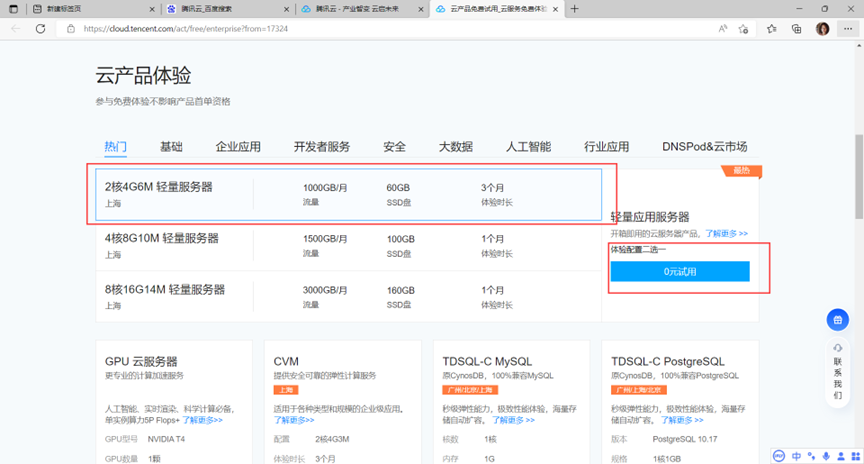Click the input method user icon
This screenshot has width=864, height=464.
coord(841,456)
